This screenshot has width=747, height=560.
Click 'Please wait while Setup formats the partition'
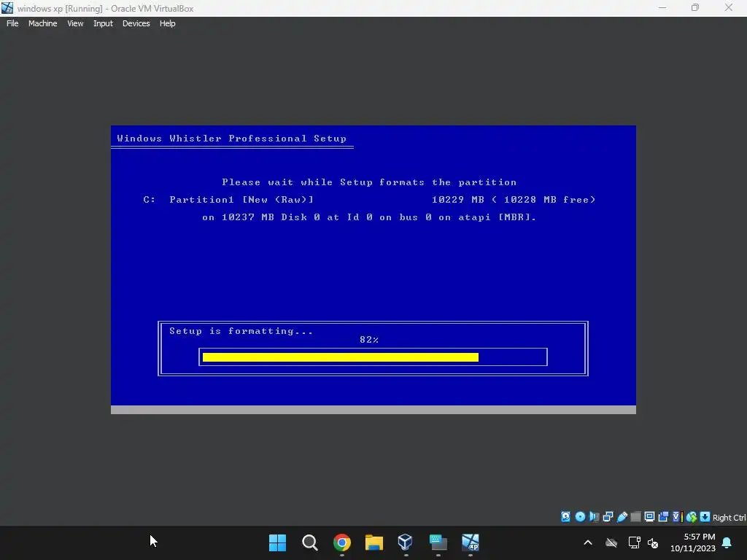(369, 182)
